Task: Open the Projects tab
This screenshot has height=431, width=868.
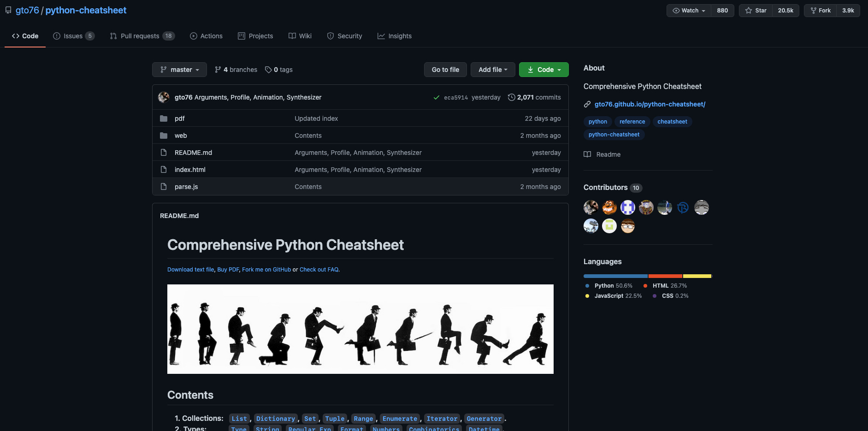Action: [255, 36]
